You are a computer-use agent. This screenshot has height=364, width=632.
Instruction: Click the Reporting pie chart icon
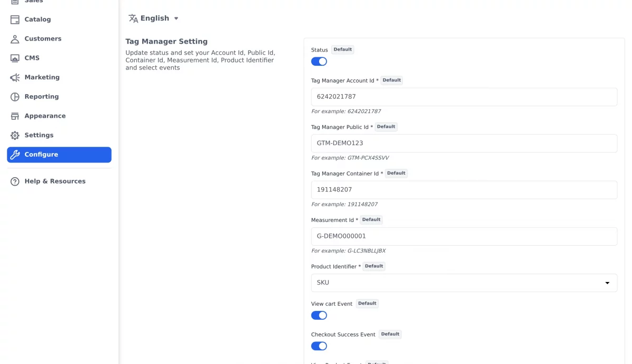(15, 97)
